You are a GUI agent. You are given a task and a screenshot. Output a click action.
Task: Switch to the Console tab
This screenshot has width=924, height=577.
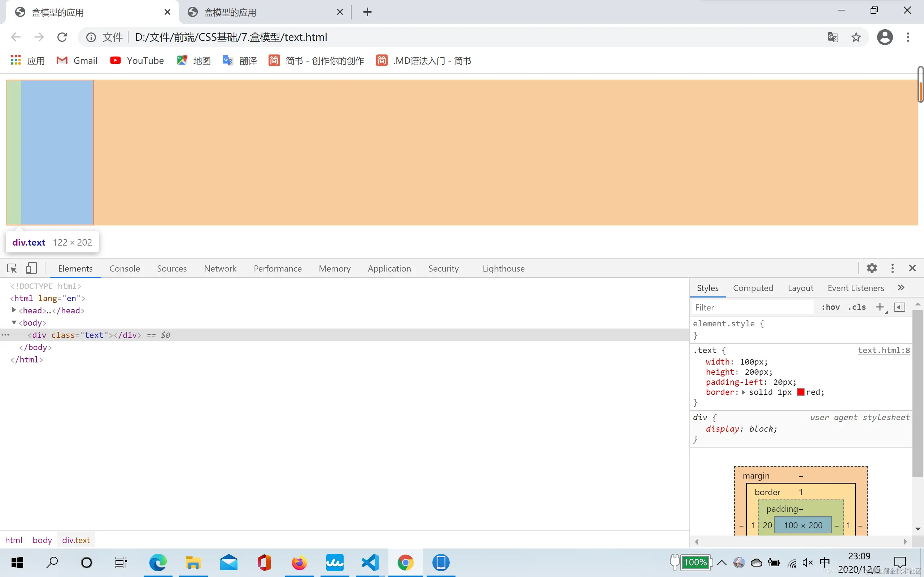[x=125, y=268]
